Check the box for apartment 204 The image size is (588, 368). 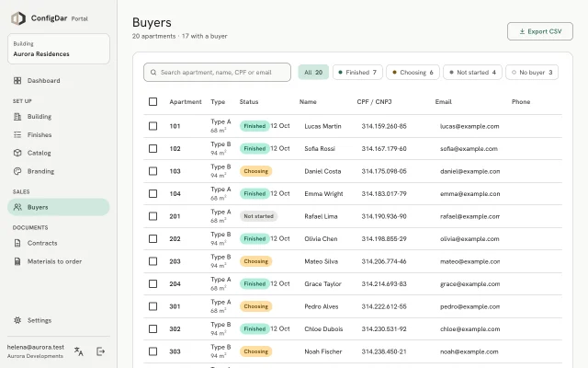(153, 284)
